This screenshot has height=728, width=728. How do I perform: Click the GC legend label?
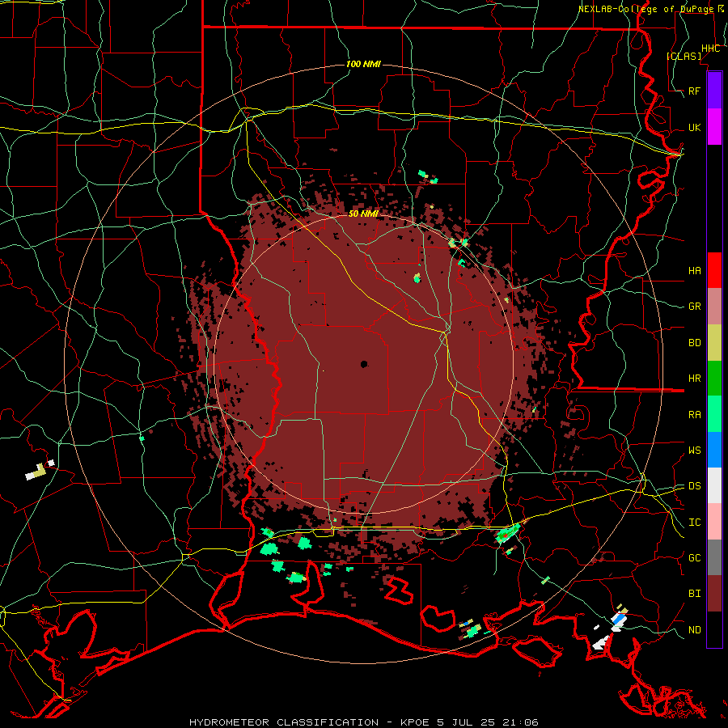coord(695,557)
